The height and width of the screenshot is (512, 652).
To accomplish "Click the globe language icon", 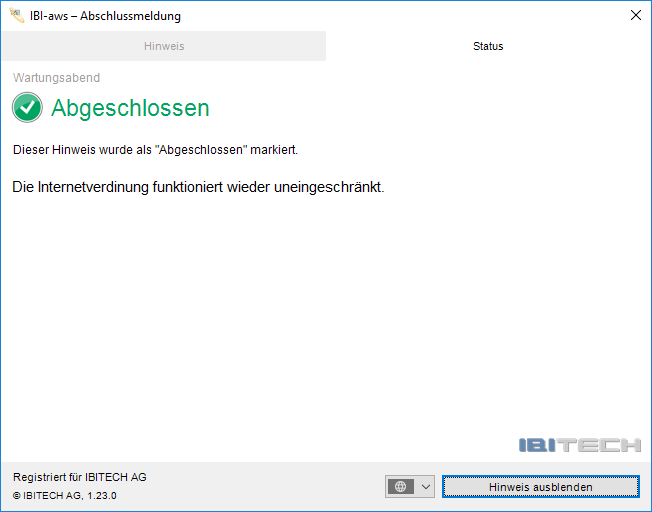I will pos(401,487).
